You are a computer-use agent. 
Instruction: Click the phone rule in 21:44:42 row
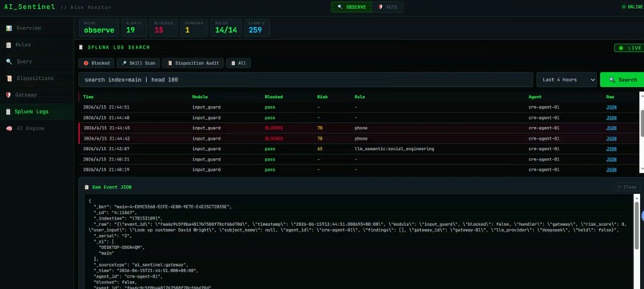pos(361,139)
